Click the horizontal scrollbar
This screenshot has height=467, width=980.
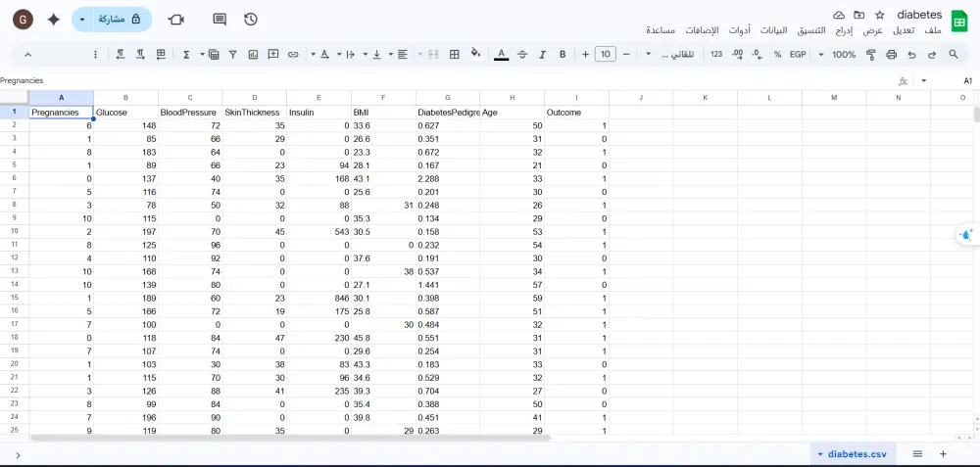[291, 438]
